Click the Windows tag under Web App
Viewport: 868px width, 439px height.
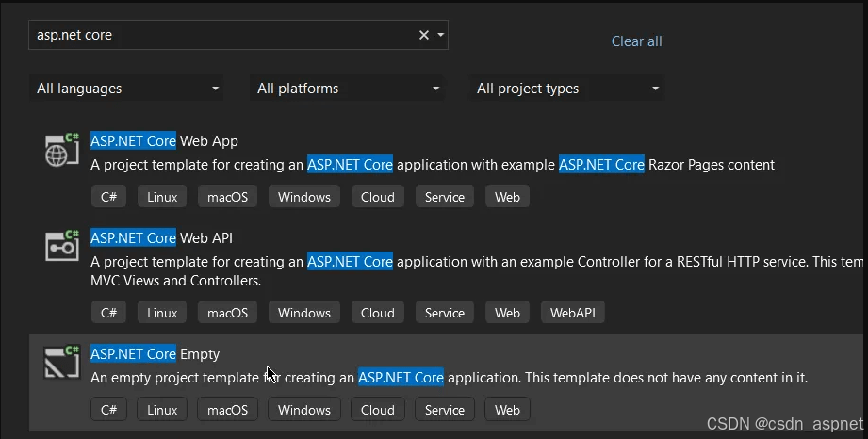tap(304, 197)
